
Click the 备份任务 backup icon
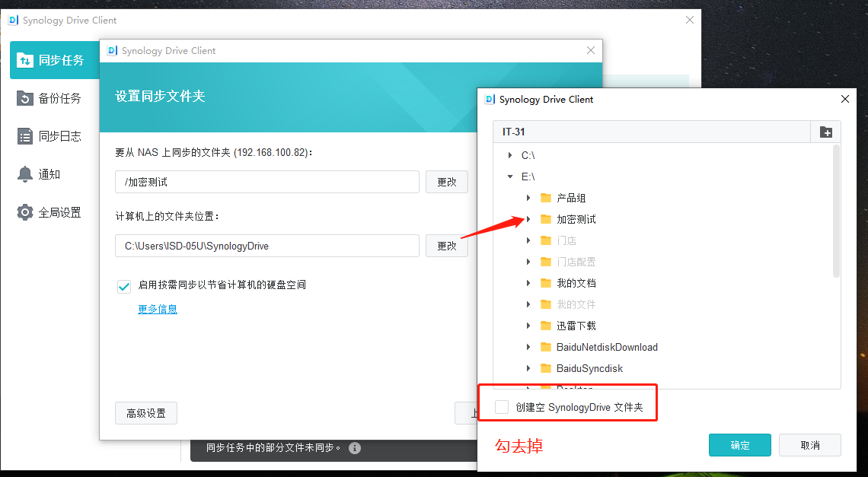[25, 98]
